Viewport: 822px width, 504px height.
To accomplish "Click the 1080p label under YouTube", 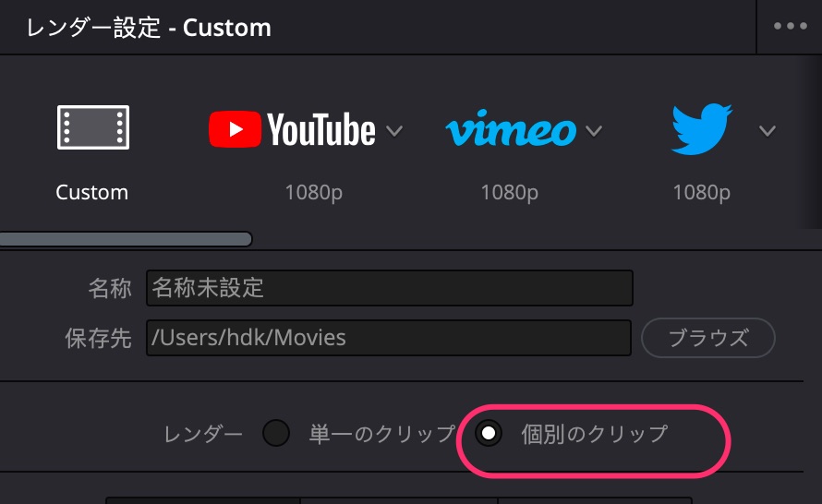I will tap(313, 193).
